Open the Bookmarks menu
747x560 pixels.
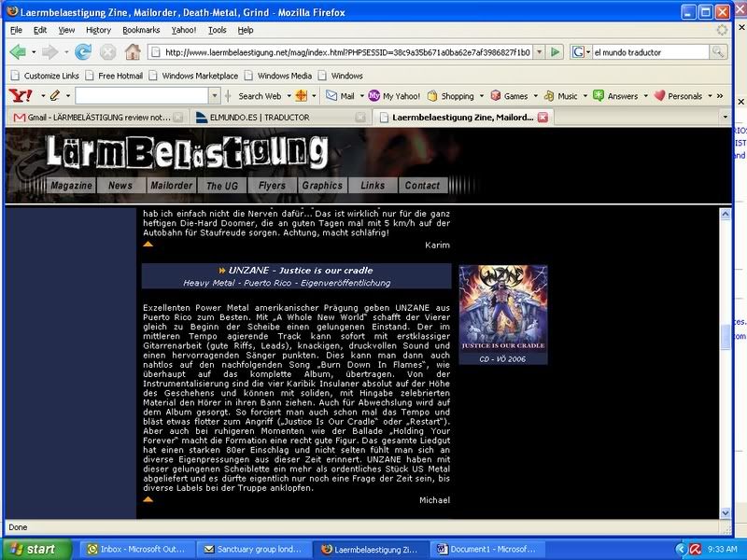141,30
